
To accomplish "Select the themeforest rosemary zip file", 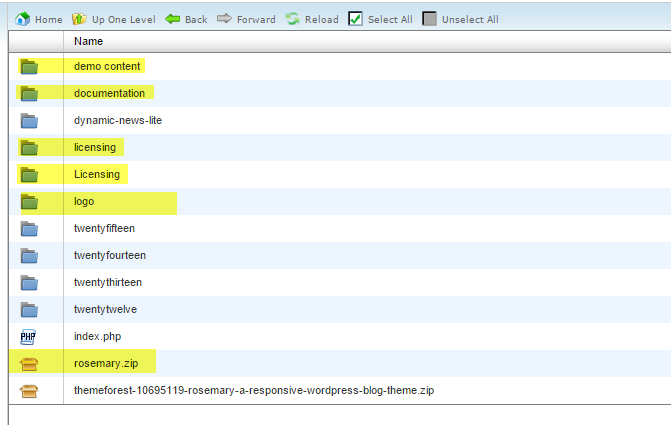I will [254, 390].
